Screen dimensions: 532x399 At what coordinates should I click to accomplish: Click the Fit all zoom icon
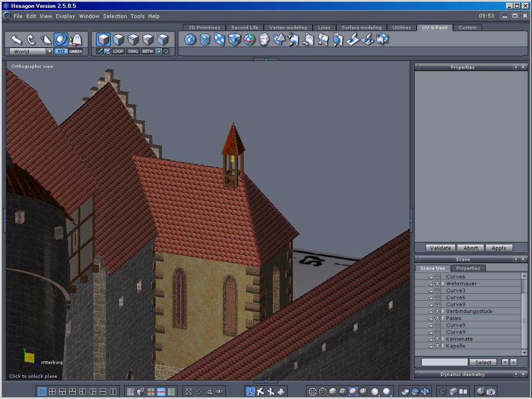pyautogui.click(x=189, y=392)
